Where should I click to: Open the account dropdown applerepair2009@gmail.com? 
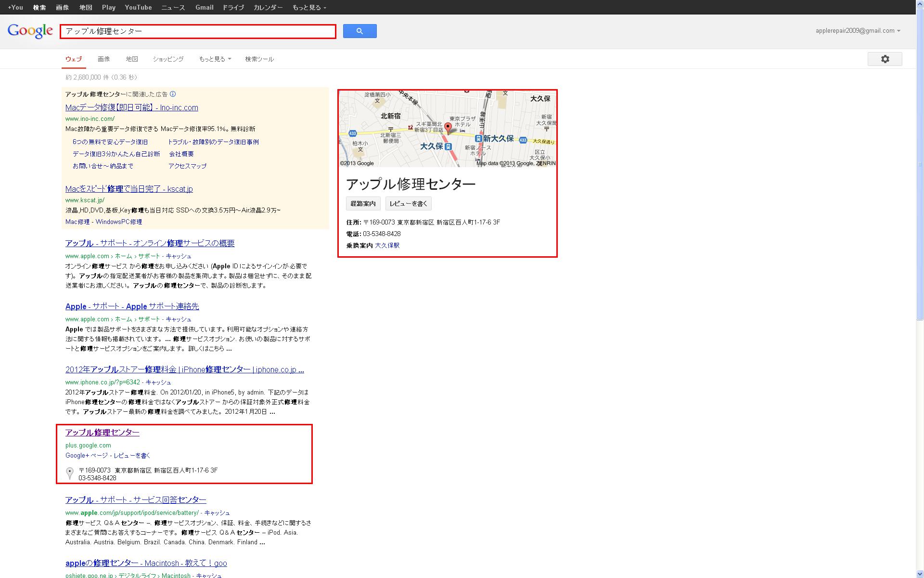pyautogui.click(x=858, y=31)
